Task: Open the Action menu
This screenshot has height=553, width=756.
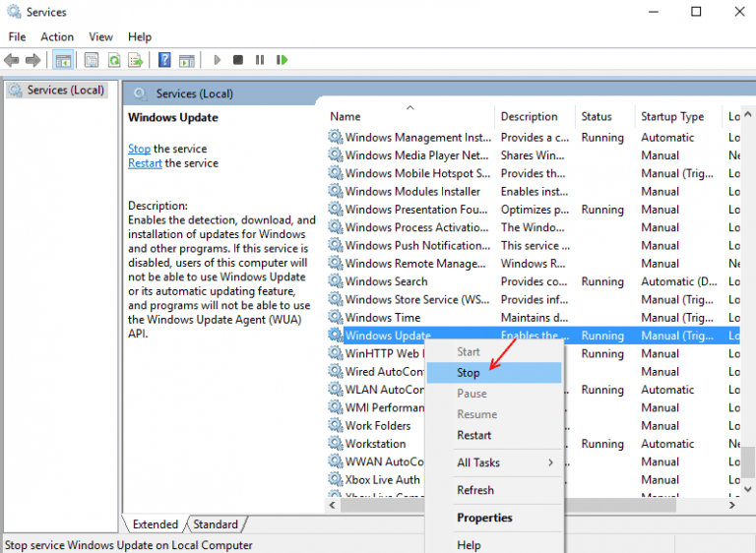Action: click(57, 36)
